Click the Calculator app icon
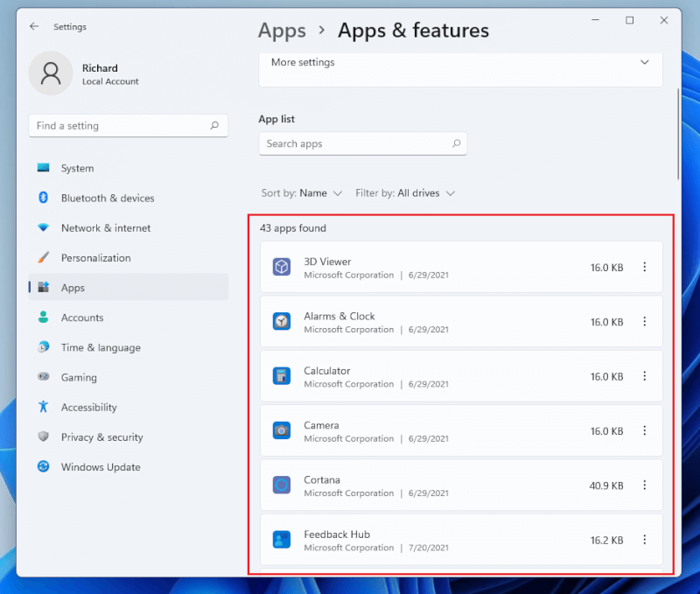Screen dimensions: 700x594 pos(281,376)
